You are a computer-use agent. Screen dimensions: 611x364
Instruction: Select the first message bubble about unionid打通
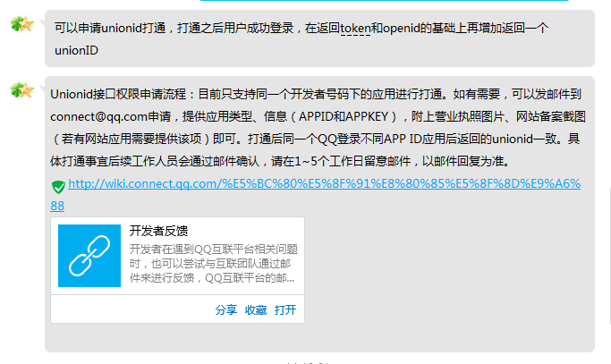(319, 38)
